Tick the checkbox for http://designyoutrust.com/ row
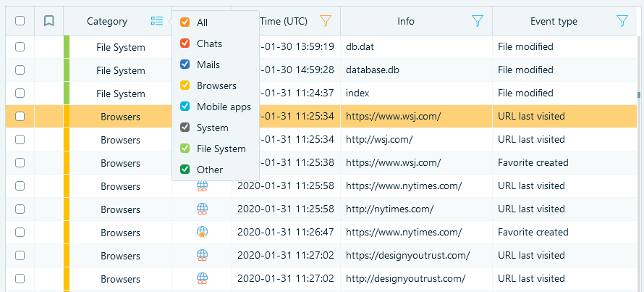This screenshot has height=292, width=644. coord(20,279)
